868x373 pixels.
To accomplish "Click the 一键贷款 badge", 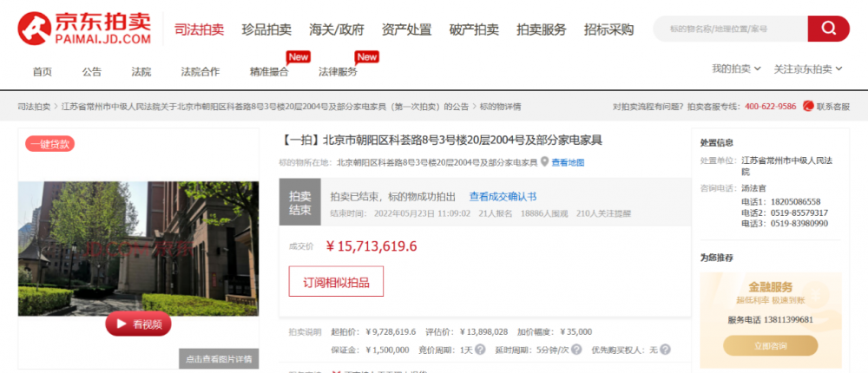I will click(x=49, y=144).
